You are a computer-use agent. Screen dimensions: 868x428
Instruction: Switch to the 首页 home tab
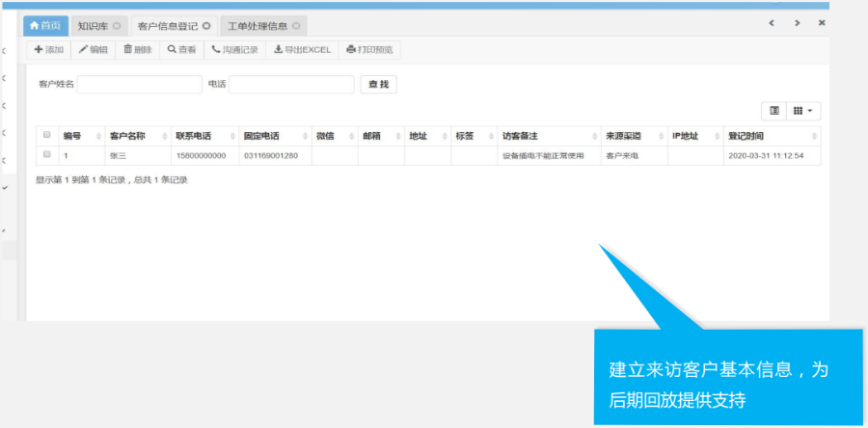46,25
